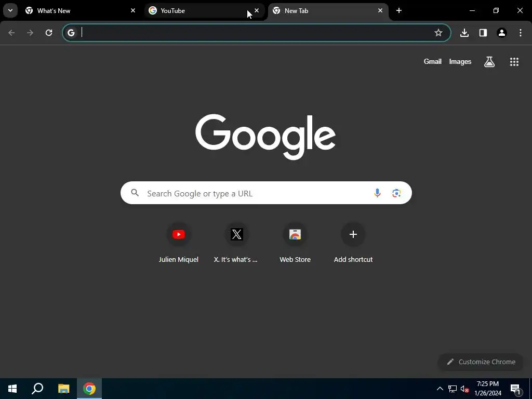Show hidden system tray icons
Screen dimensions: 532x399
click(440, 389)
